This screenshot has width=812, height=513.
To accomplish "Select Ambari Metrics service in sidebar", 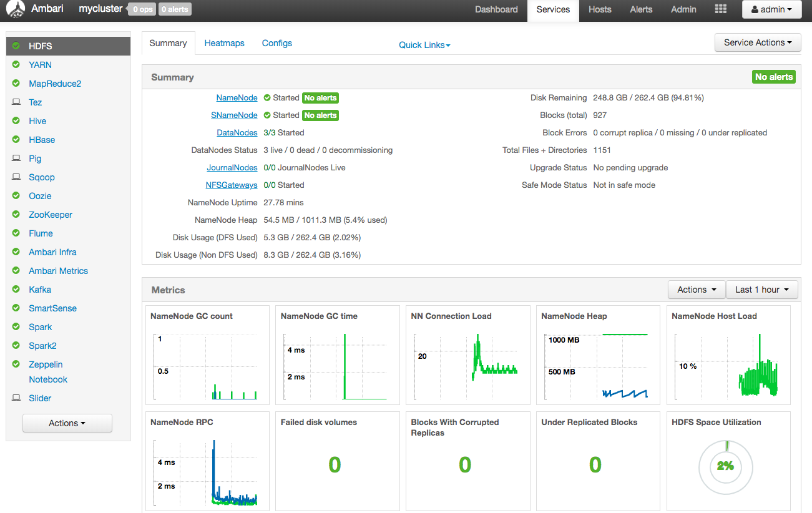I will pos(58,271).
